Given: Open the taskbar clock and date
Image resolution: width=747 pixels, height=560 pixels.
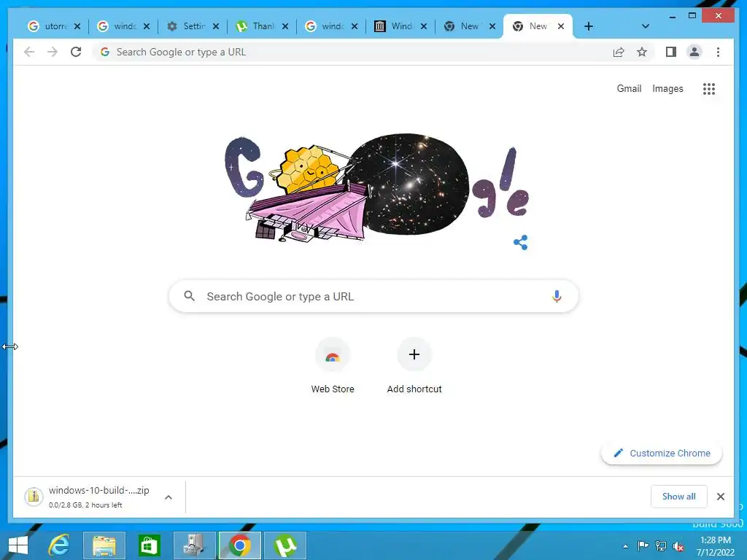Looking at the screenshot, I should pyautogui.click(x=715, y=546).
